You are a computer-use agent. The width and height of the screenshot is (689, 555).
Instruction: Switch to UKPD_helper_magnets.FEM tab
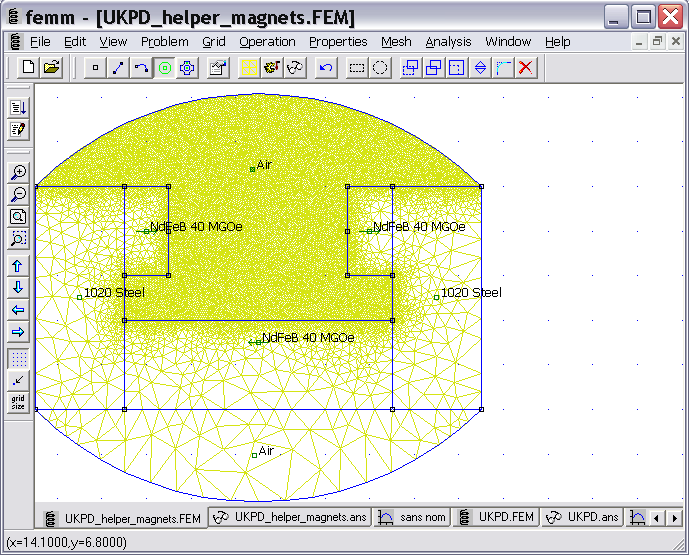pyautogui.click(x=122, y=519)
